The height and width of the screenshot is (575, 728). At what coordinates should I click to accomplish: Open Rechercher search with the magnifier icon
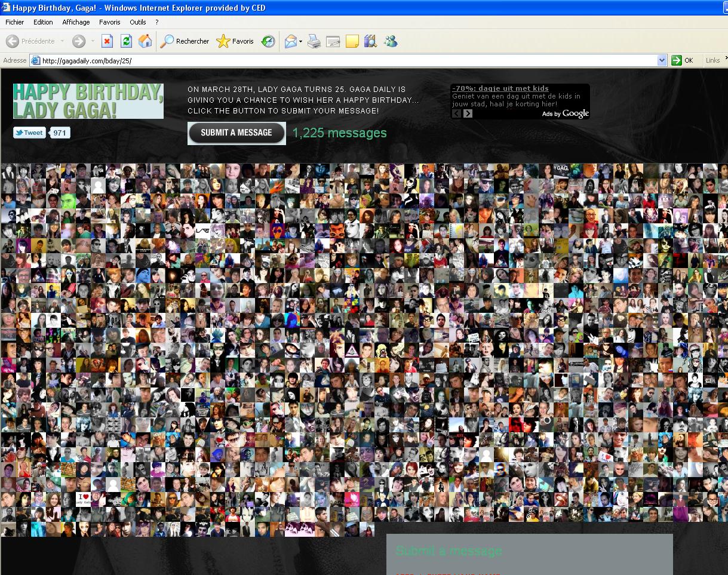[185, 41]
